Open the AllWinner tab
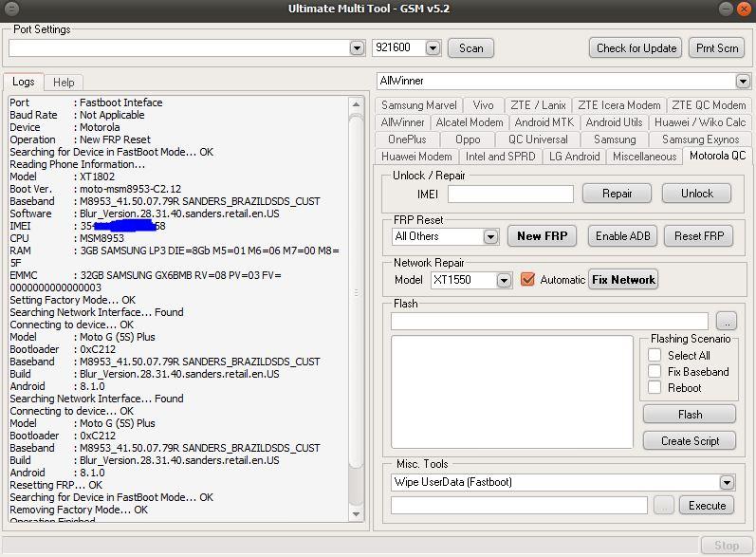Screen dimensions: 756x557 402,122
